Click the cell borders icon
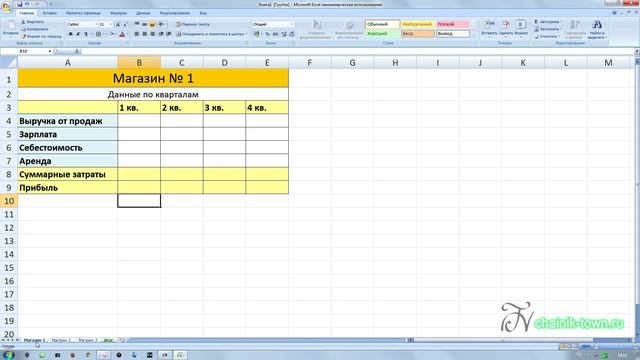This screenshot has width=640, height=360. (98, 34)
